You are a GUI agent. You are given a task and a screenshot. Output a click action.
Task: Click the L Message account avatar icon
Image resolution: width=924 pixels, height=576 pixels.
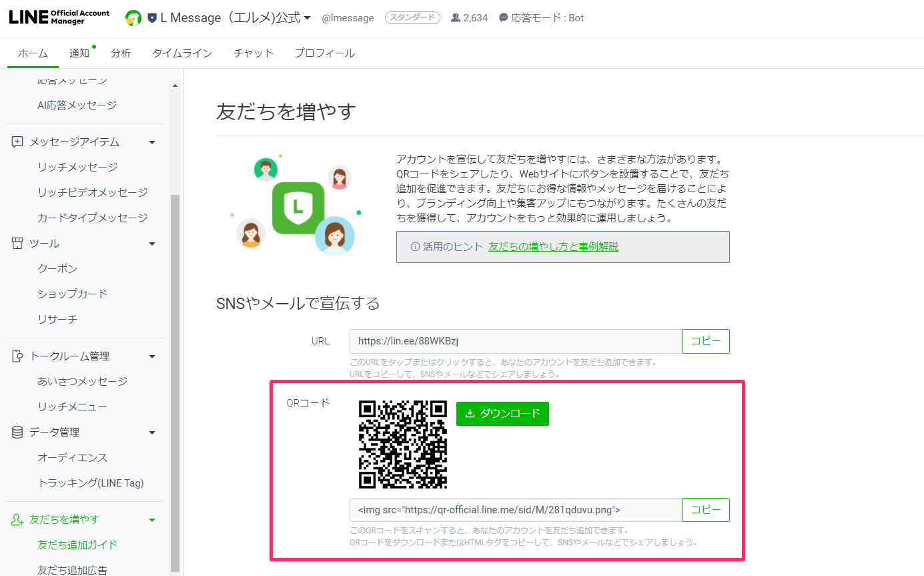click(133, 18)
